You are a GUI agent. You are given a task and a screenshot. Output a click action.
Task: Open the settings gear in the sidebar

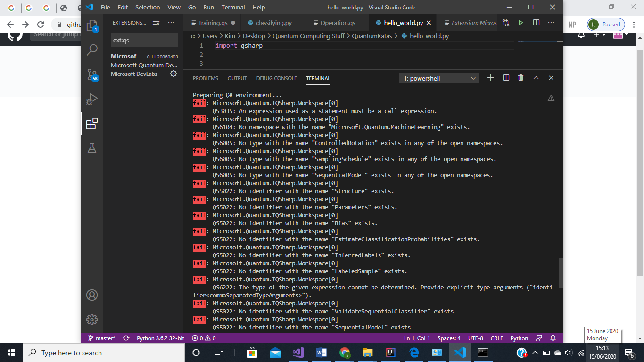91,319
